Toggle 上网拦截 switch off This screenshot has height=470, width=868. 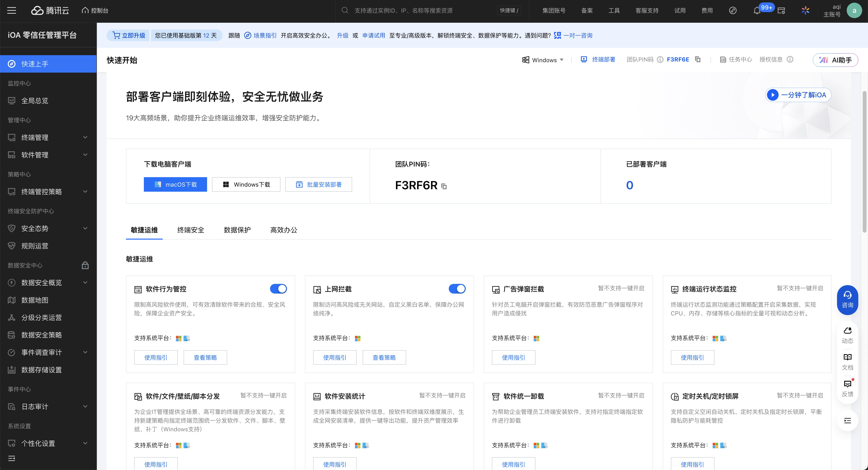coord(457,288)
